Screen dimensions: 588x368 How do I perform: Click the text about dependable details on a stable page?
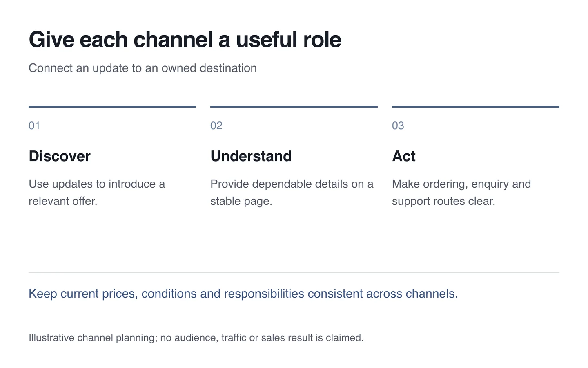pos(292,193)
